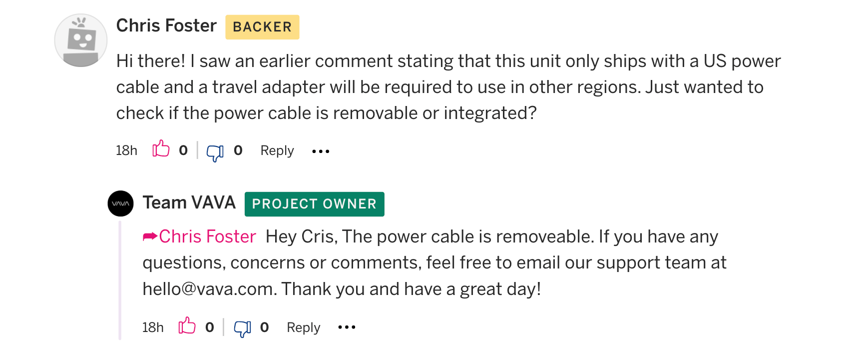This screenshot has height=360, width=868.
Task: Click the pink reply arrow icon
Action: tap(150, 236)
